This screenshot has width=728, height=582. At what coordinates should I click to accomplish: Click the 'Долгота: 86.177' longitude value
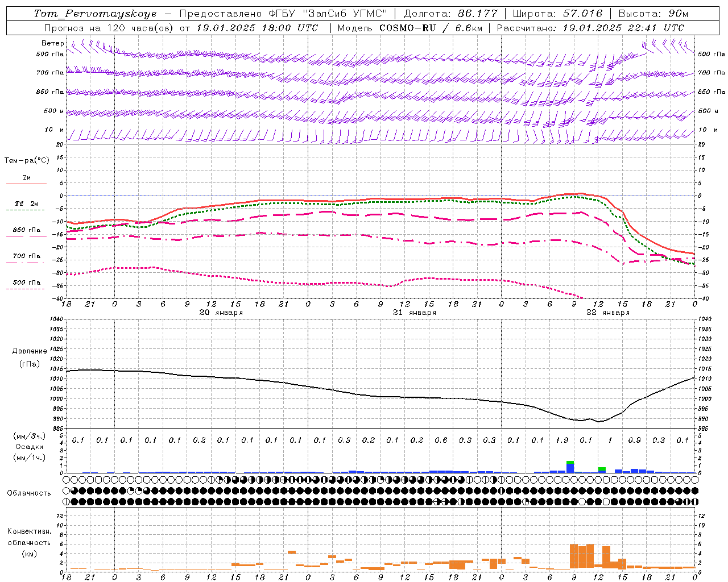[x=450, y=14]
